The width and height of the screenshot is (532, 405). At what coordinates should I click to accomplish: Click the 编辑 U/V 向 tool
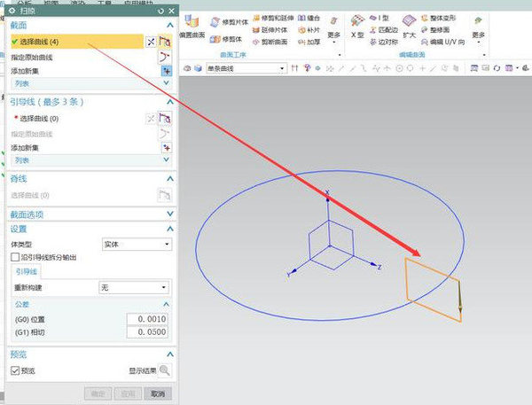click(442, 42)
